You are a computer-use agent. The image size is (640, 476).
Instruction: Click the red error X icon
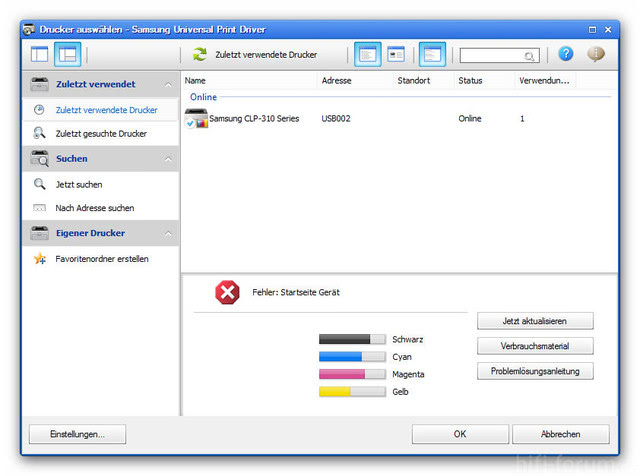click(x=227, y=292)
